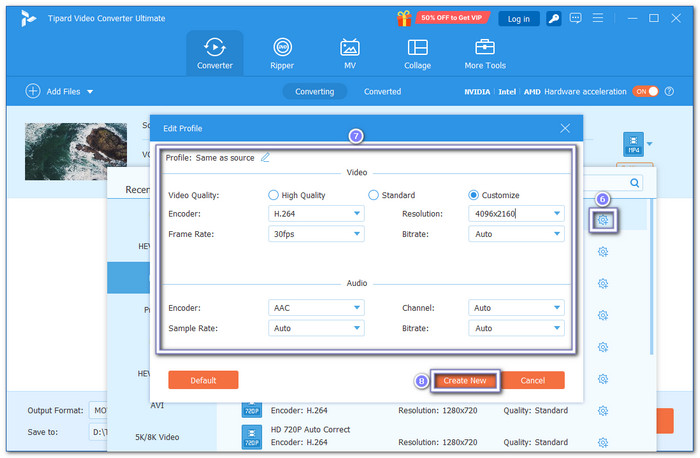The image size is (700, 458).
Task: Open the Sample Rate dropdown
Action: 316,328
